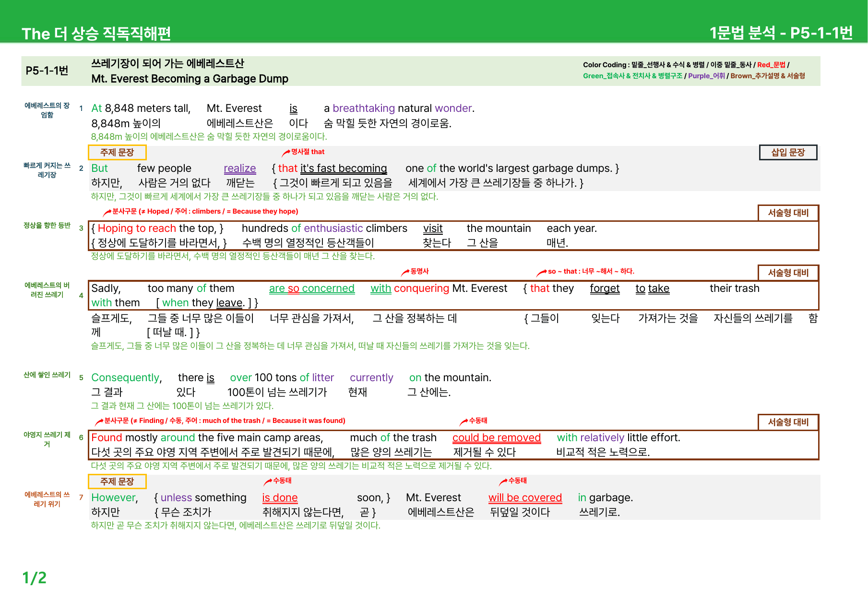
Task: Click the red phrase "will be covered"
Action: click(x=525, y=498)
